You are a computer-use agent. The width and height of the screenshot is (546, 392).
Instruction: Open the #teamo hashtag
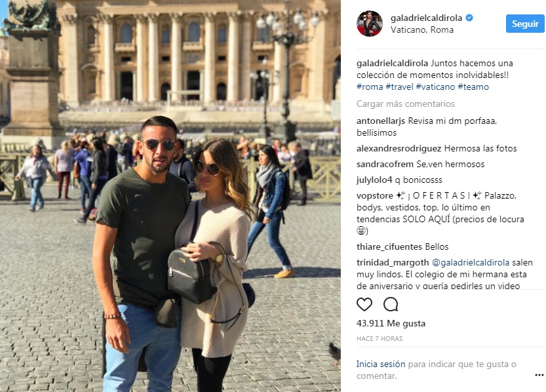coord(473,87)
